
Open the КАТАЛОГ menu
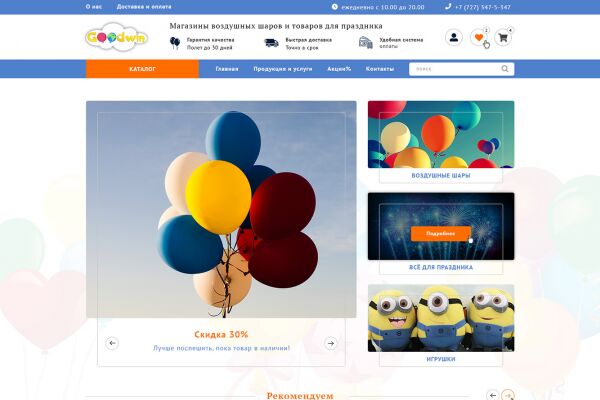[142, 69]
